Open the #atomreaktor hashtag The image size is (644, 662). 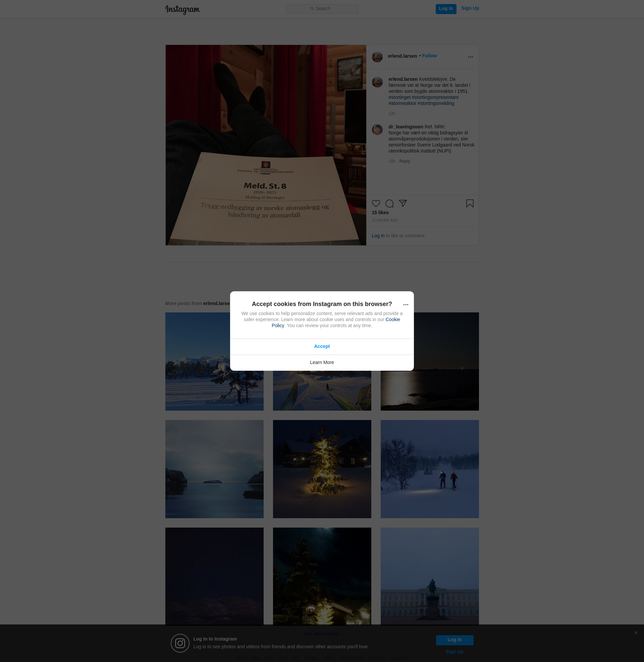(x=402, y=103)
